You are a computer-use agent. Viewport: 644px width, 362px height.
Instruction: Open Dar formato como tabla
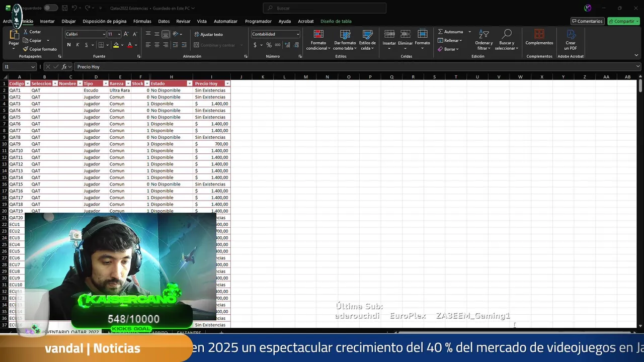tap(345, 40)
